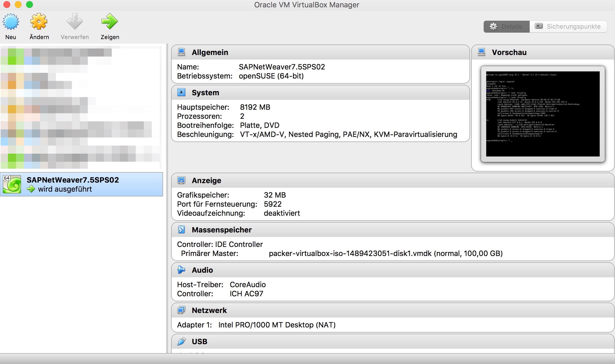This screenshot has height=364, width=615.
Task: Click the CoreAudio host driver value
Action: pos(248,285)
